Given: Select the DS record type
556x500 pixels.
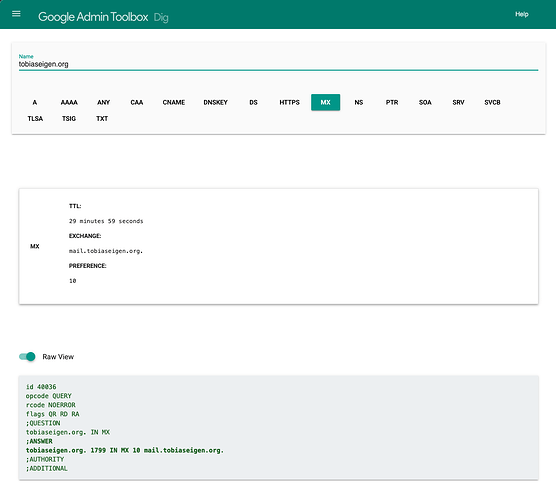Looking at the screenshot, I should (253, 102).
